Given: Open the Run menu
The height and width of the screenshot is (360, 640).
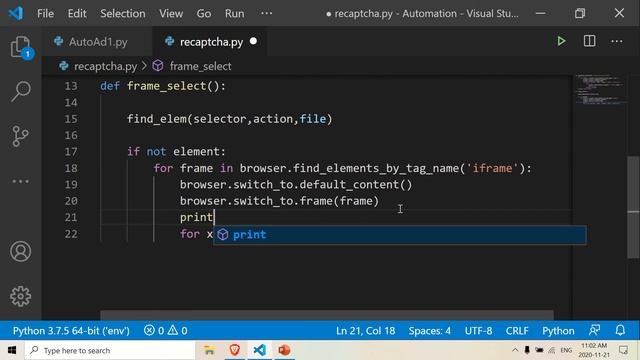Looking at the screenshot, I should (234, 13).
